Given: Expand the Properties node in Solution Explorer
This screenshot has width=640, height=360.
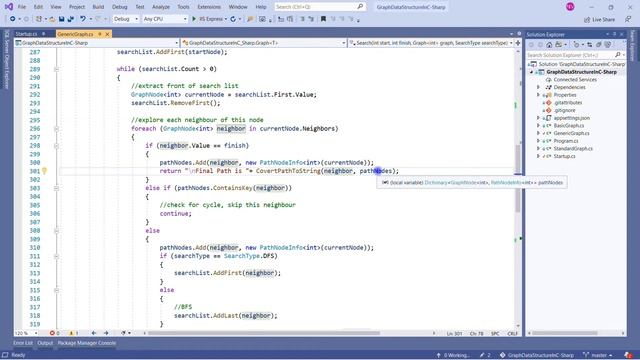Looking at the screenshot, I should (538, 95).
